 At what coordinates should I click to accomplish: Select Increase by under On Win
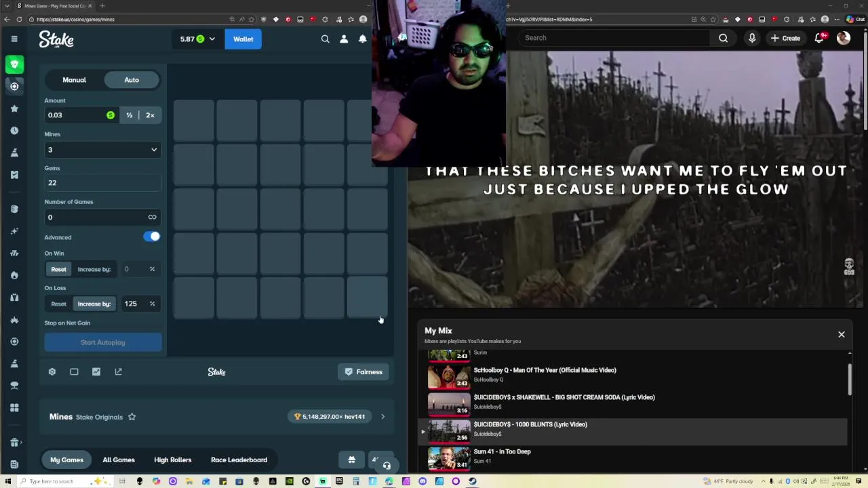coord(94,269)
